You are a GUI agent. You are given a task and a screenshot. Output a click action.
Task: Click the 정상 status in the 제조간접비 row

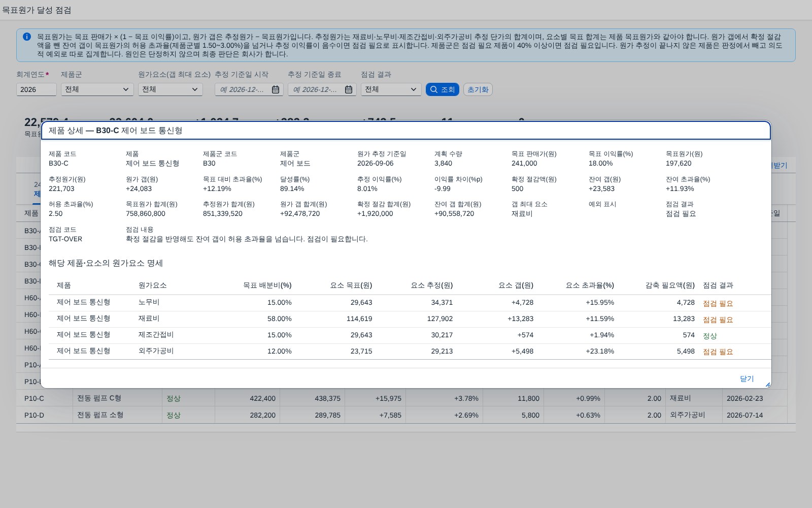tap(710, 336)
